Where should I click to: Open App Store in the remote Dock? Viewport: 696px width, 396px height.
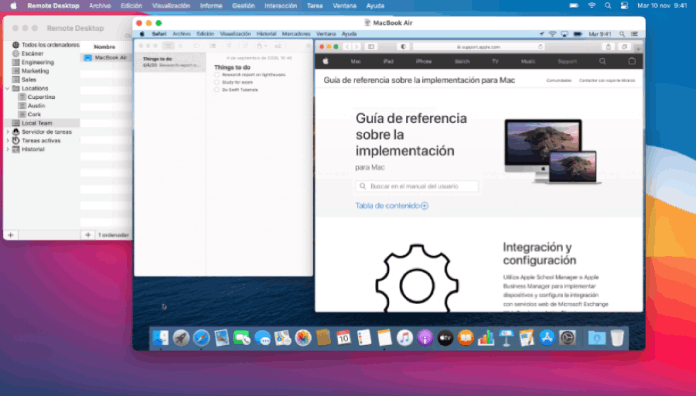tap(547, 338)
